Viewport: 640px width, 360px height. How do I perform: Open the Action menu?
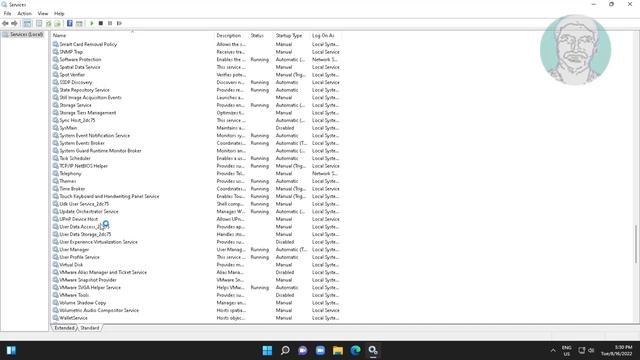[24, 13]
